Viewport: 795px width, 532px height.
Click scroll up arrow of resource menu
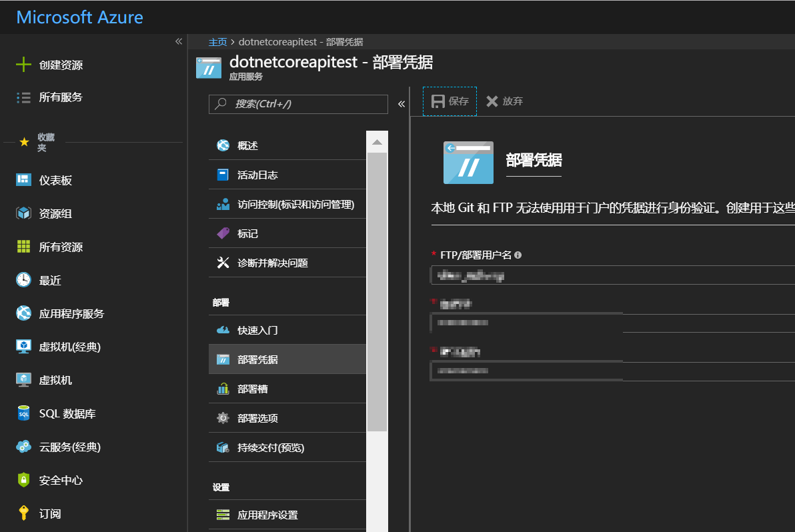click(x=377, y=142)
